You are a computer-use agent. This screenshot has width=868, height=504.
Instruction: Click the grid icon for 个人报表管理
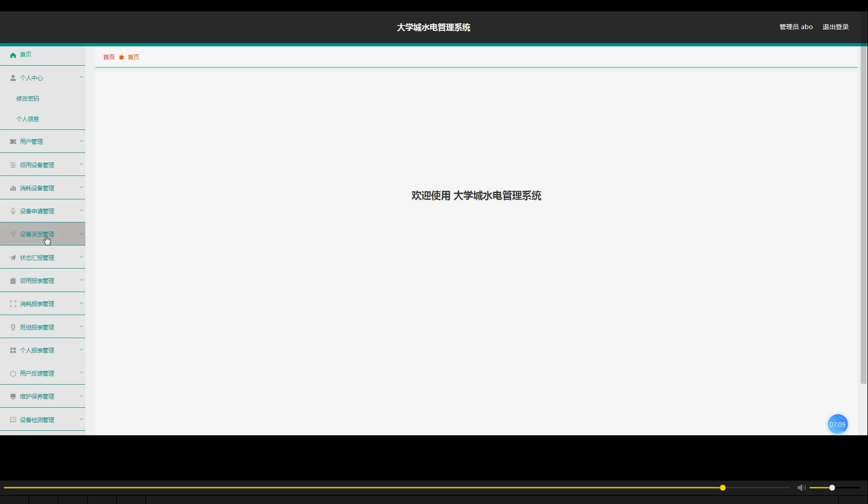(x=13, y=351)
